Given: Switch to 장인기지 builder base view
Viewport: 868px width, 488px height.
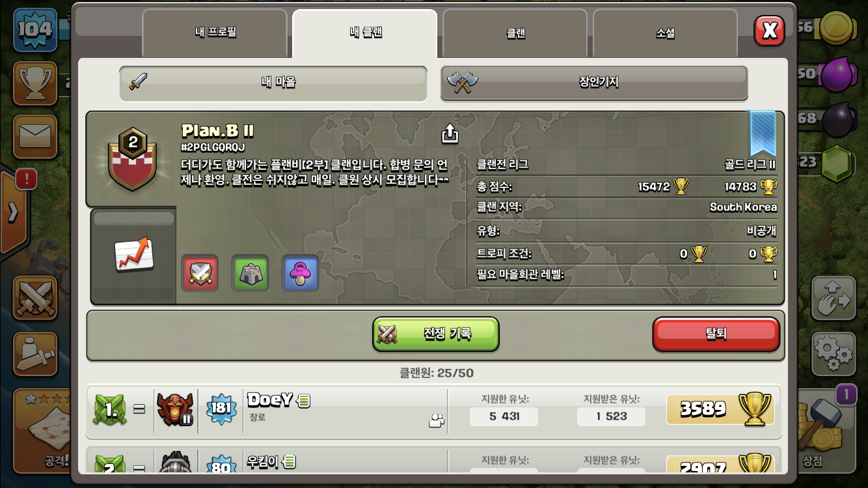Looking at the screenshot, I should pyautogui.click(x=594, y=83).
